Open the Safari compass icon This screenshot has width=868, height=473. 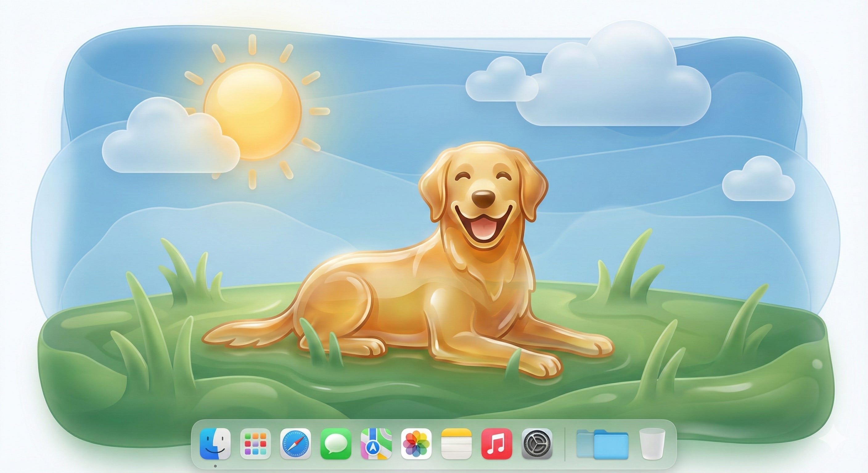pyautogui.click(x=296, y=444)
